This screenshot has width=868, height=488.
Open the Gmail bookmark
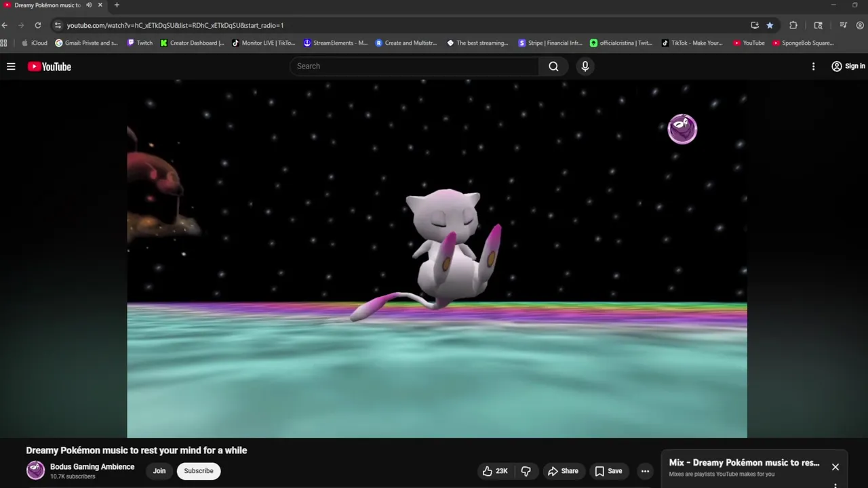[x=86, y=43]
